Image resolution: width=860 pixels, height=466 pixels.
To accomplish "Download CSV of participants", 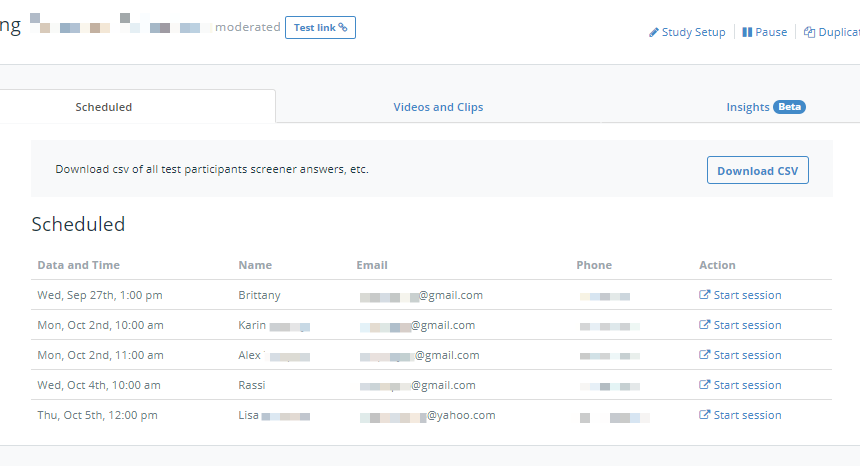I will coord(757,171).
